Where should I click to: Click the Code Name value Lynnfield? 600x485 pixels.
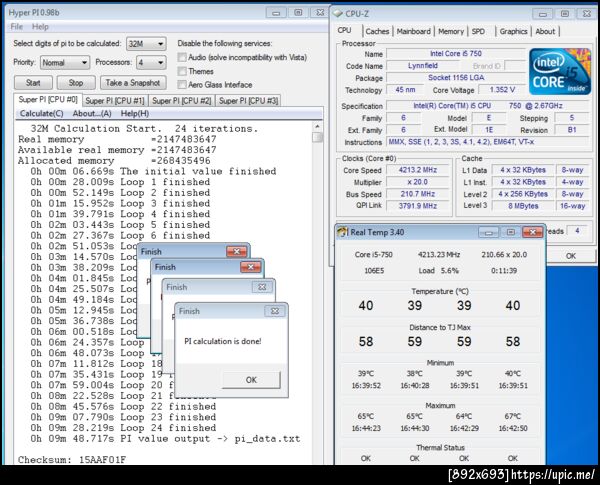pos(422,66)
